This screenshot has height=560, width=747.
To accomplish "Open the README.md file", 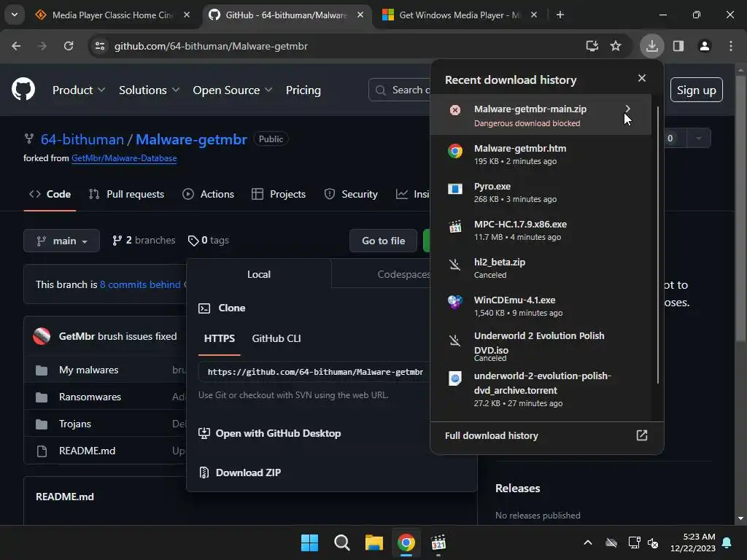I will coord(88,451).
